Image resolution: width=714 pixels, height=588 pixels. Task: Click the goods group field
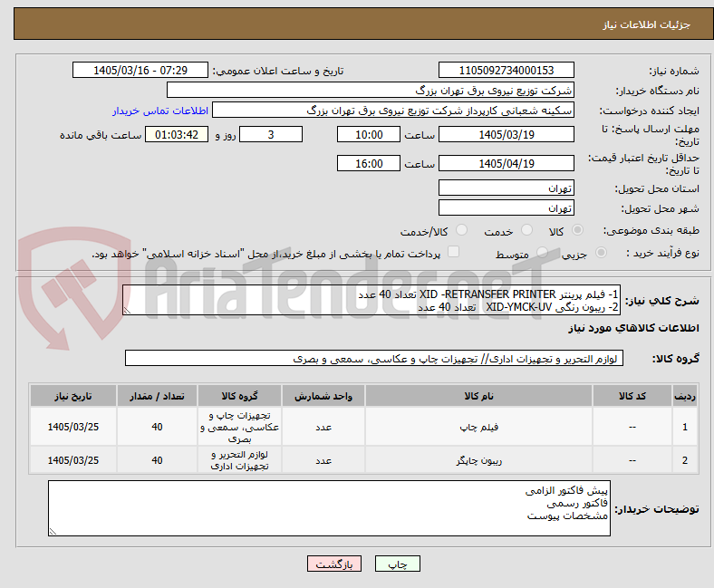[374, 358]
